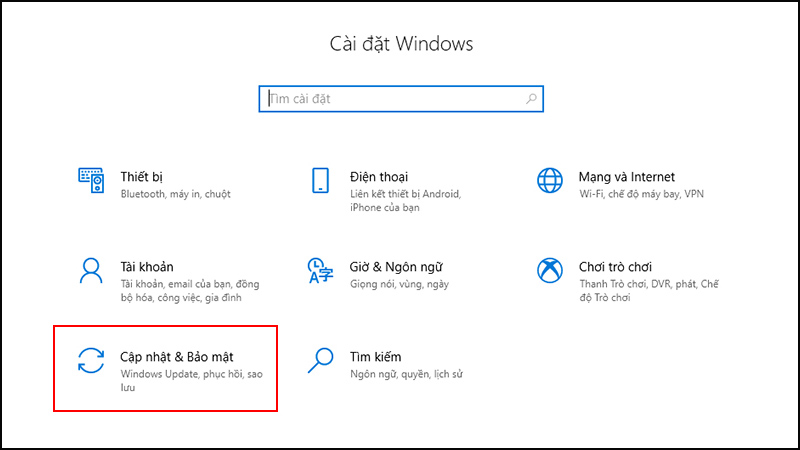The width and height of the screenshot is (800, 450).
Task: Click the Cập nhật & Bảo mật sync icon
Action: click(91, 360)
